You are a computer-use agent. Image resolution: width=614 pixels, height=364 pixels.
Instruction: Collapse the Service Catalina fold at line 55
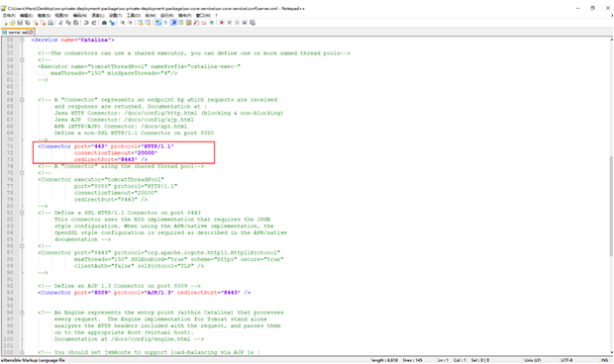[x=22, y=40]
